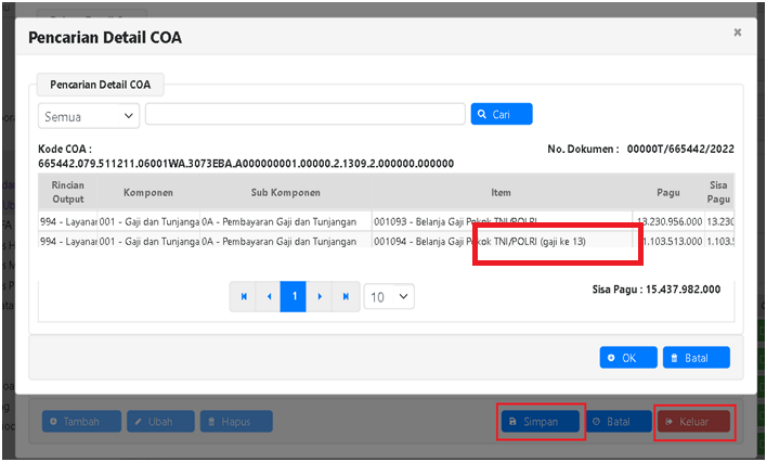Go to previous page of results
767x462 pixels.
coord(268,297)
